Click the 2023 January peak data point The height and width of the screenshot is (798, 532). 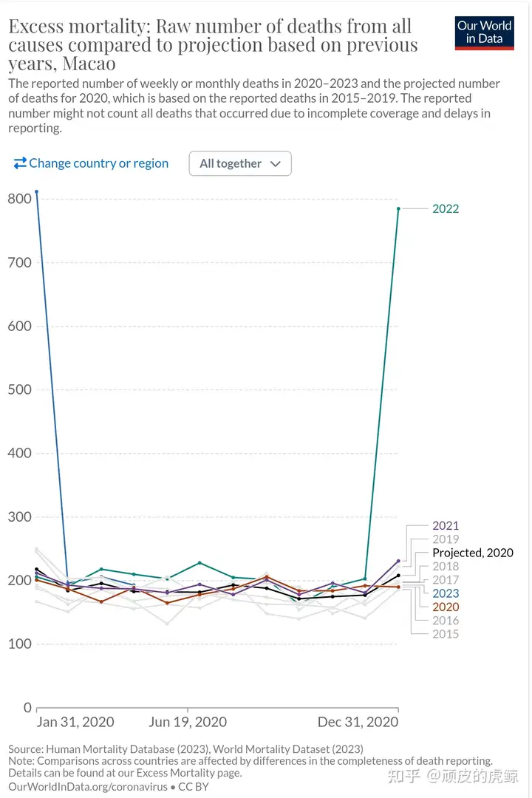(37, 192)
